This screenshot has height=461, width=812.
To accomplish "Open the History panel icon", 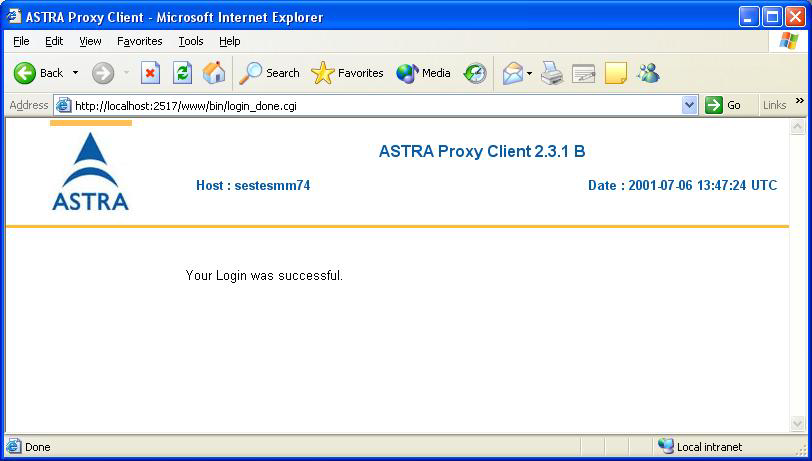I will 475,73.
